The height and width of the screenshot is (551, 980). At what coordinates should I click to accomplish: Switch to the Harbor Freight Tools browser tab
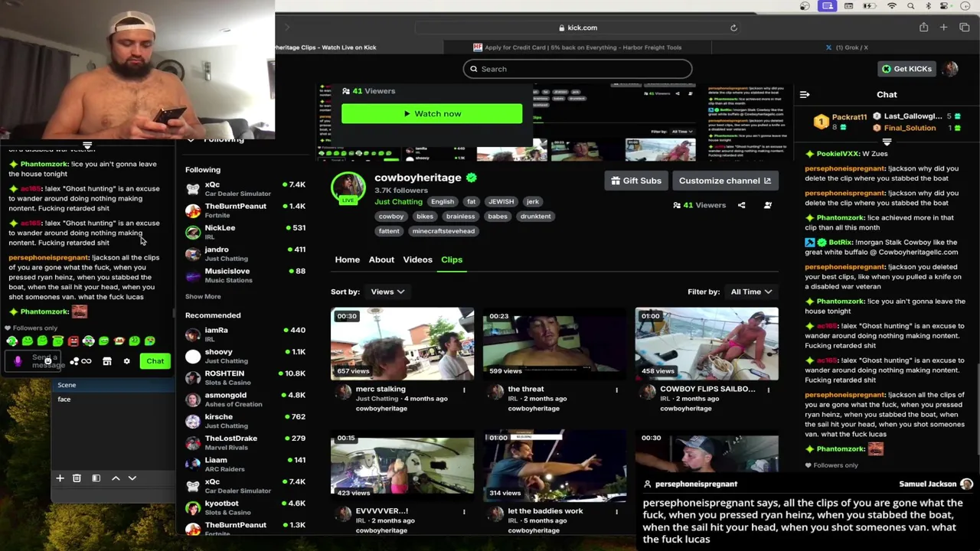click(x=577, y=47)
